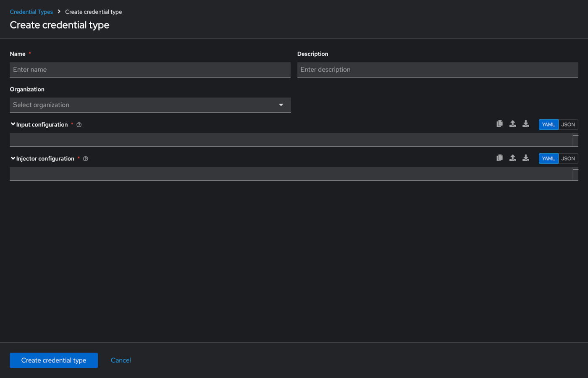Copy the Input configuration contents
Image resolution: width=588 pixels, height=378 pixels.
(499, 124)
